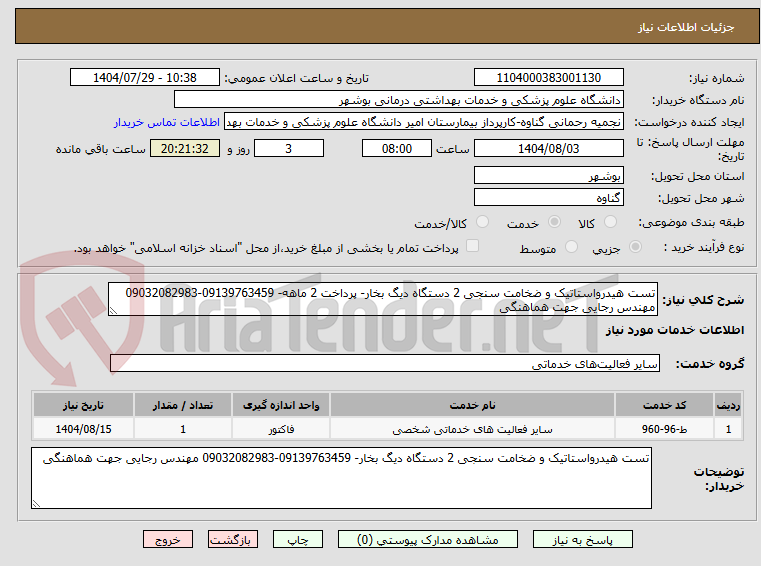Image resolution: width=761 pixels, height=566 pixels.
Task: Click cell سایر فعالیت های خدماتی شخصی
Action: point(472,429)
